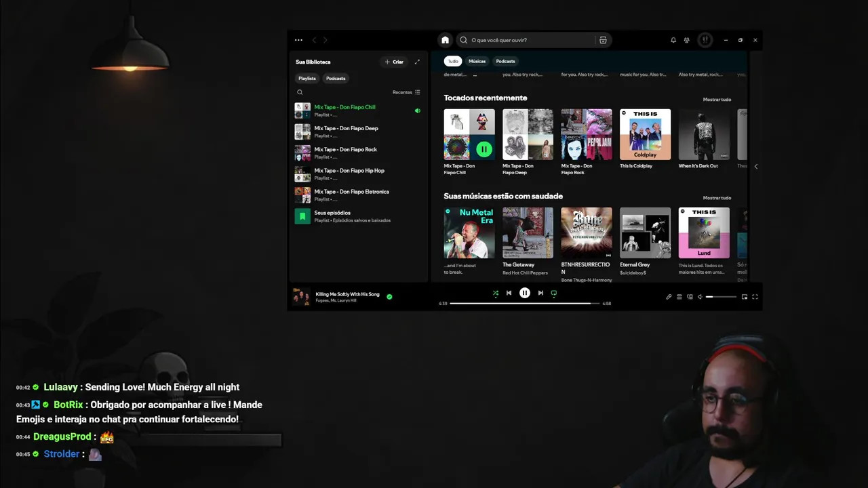The image size is (868, 488).
Task: Open Fugees, Ms. Lauryn Hill artist link
Action: coord(337,300)
